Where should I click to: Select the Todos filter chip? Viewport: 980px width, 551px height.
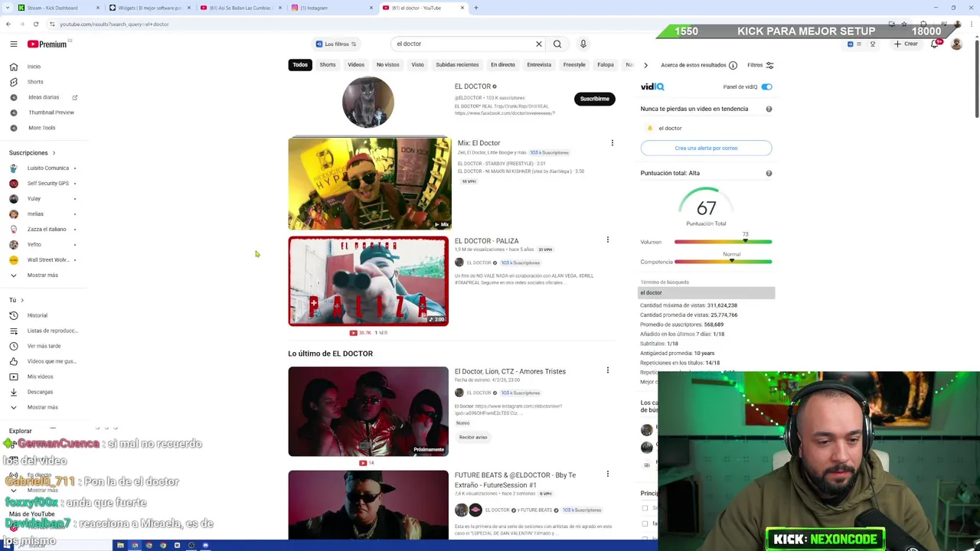300,65
